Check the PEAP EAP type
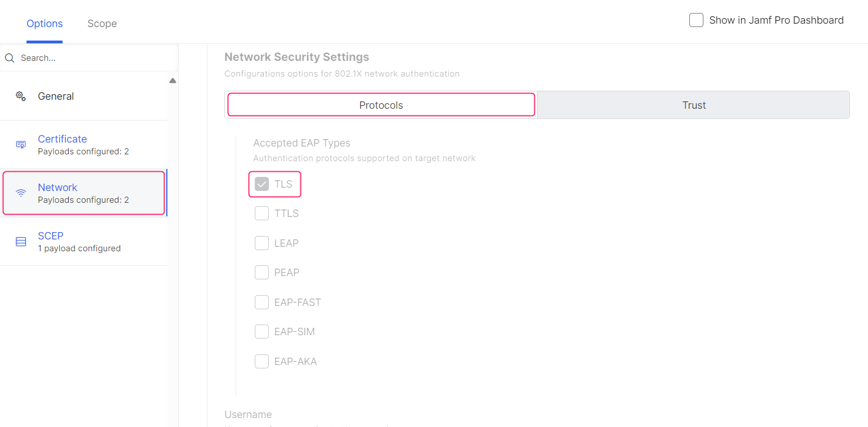The height and width of the screenshot is (427, 868). [262, 273]
